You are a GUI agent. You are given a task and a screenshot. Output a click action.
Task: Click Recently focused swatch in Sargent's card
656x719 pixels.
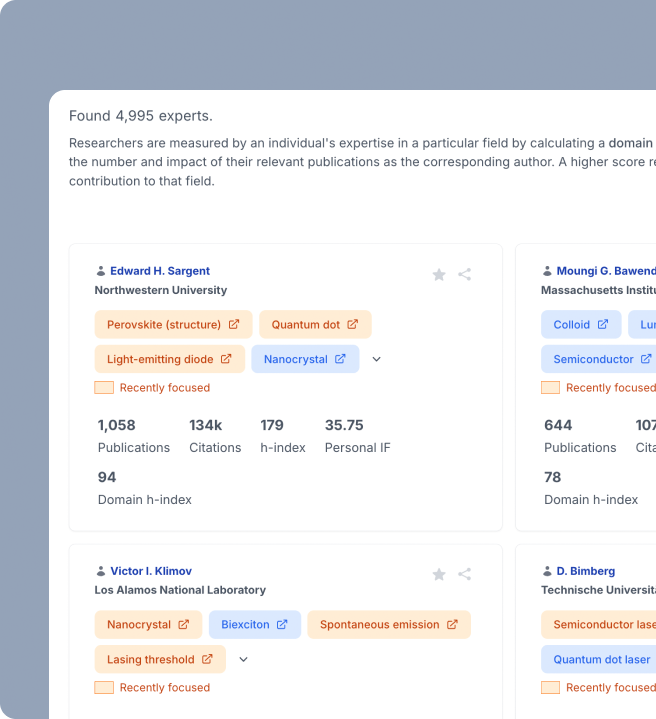(x=104, y=387)
